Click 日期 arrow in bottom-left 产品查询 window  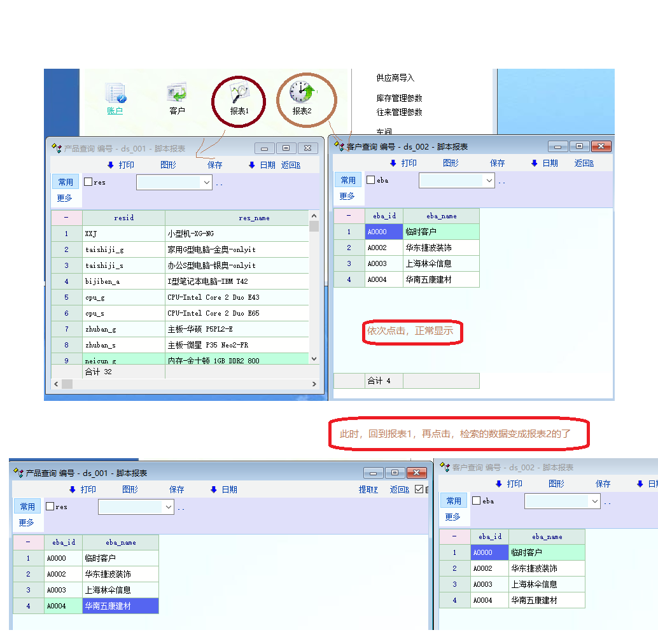(214, 490)
